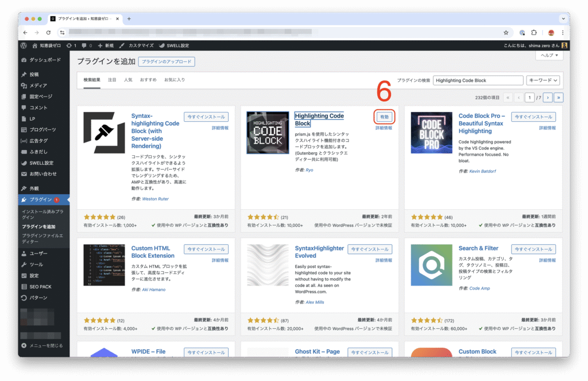This screenshot has height=381, width=588.
Task: Open プラグインファイルエディター submenu
Action: (x=42, y=238)
